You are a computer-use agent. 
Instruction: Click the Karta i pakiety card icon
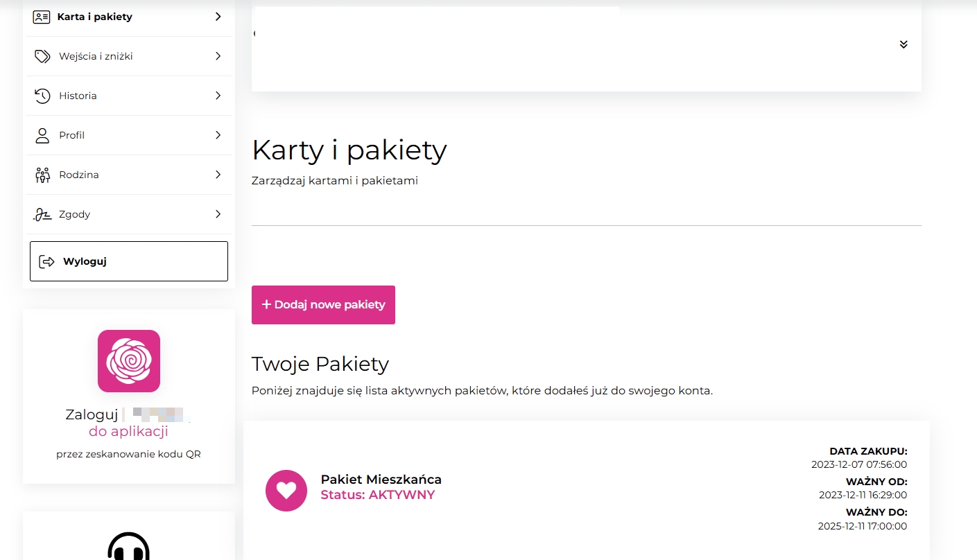pos(42,17)
